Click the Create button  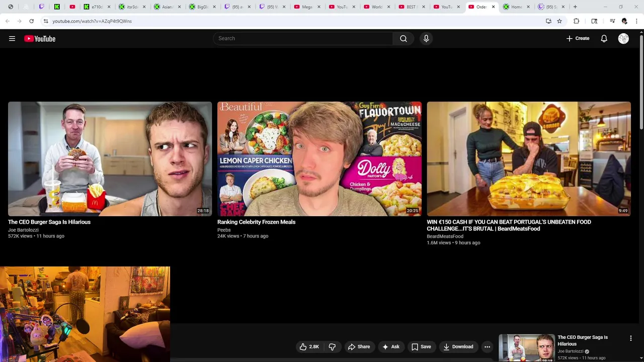tap(578, 39)
